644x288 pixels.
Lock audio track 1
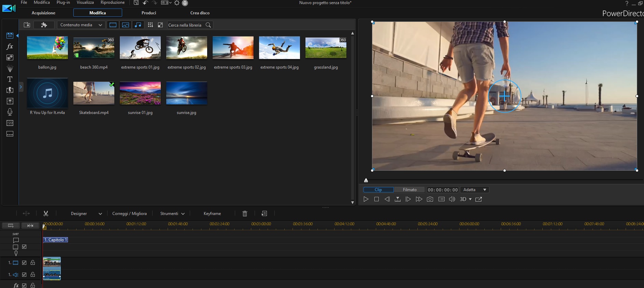(x=33, y=275)
